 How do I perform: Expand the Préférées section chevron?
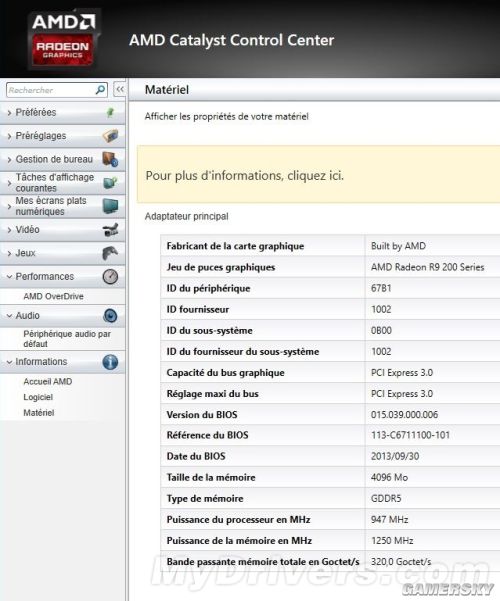click(9, 113)
